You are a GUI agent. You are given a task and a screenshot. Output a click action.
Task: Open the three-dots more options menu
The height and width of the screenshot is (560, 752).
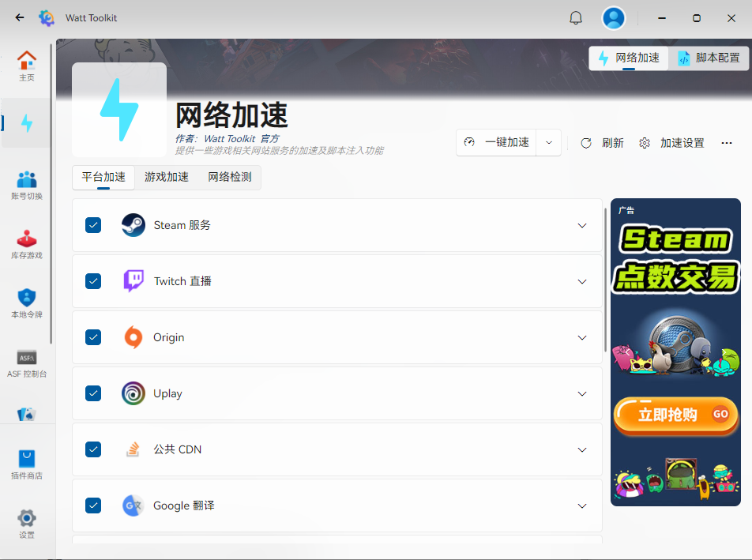coord(727,143)
